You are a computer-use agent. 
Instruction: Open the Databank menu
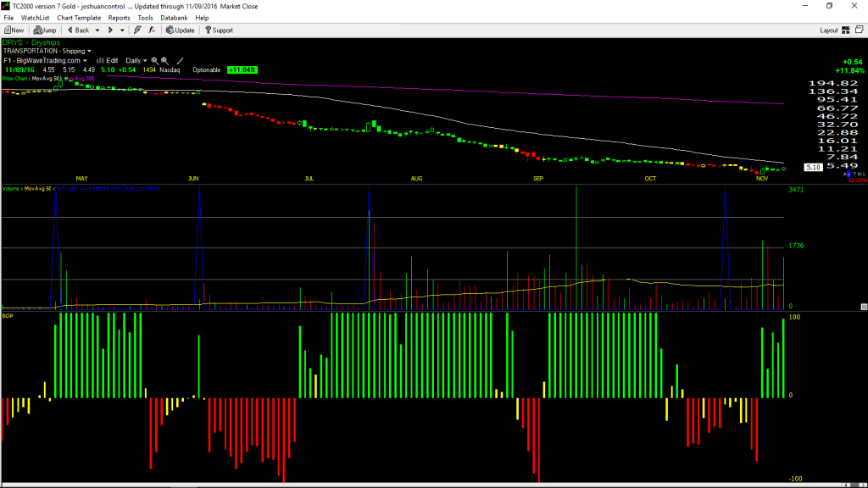pos(174,18)
